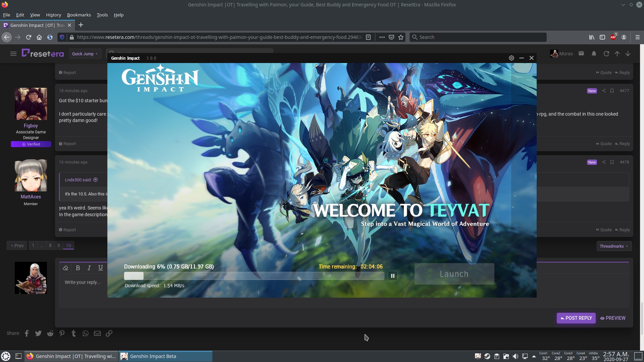The height and width of the screenshot is (362, 644).
Task: Open Muras user account menu
Action: 561,54
